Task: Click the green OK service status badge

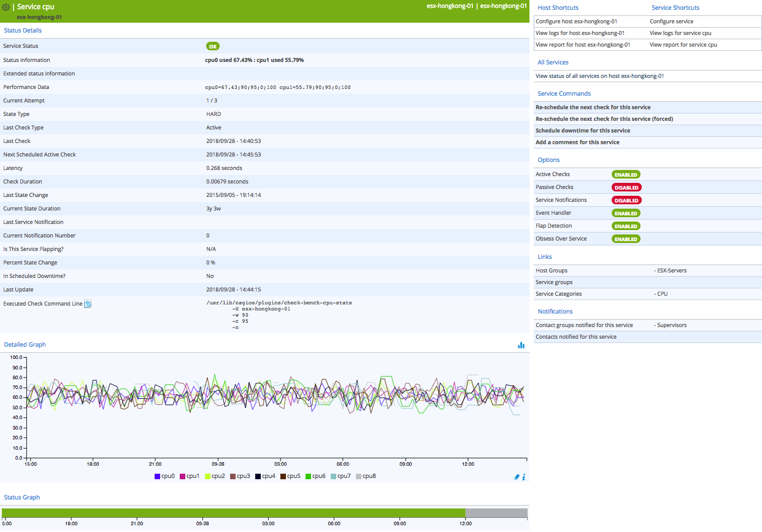Action: pyautogui.click(x=212, y=46)
